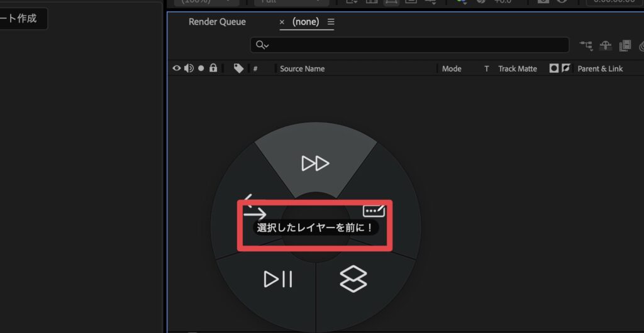Click the solo dot column header
The width and height of the screenshot is (644, 333).
coord(201,68)
